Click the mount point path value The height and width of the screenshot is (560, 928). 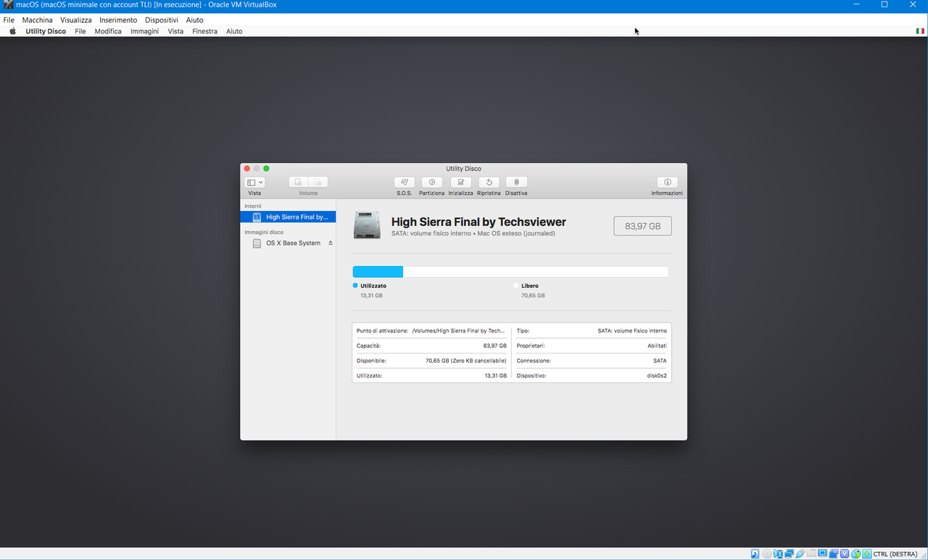pyautogui.click(x=458, y=330)
